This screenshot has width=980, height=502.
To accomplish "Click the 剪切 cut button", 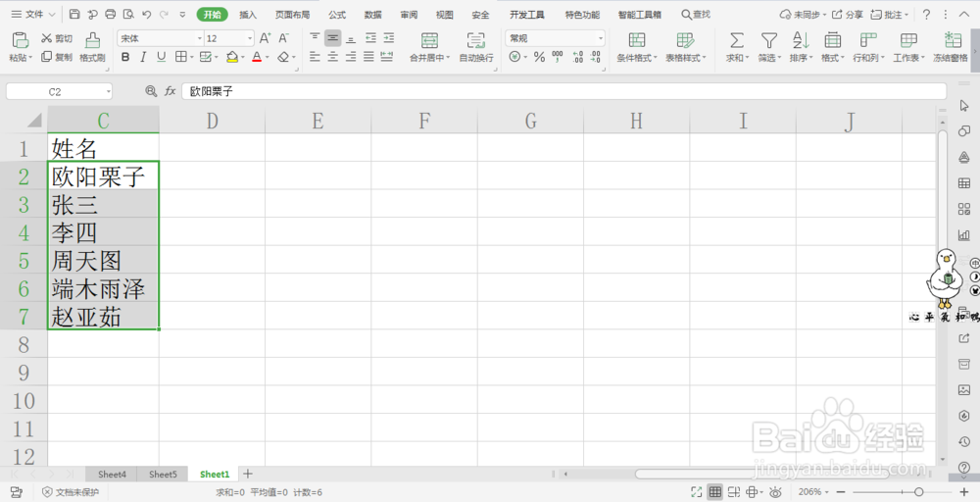I will coord(57,38).
